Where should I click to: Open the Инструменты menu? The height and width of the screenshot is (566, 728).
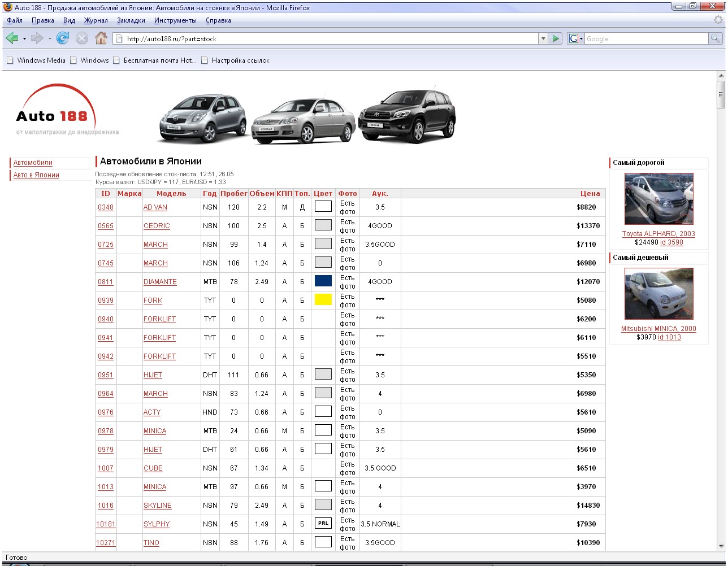pos(175,20)
